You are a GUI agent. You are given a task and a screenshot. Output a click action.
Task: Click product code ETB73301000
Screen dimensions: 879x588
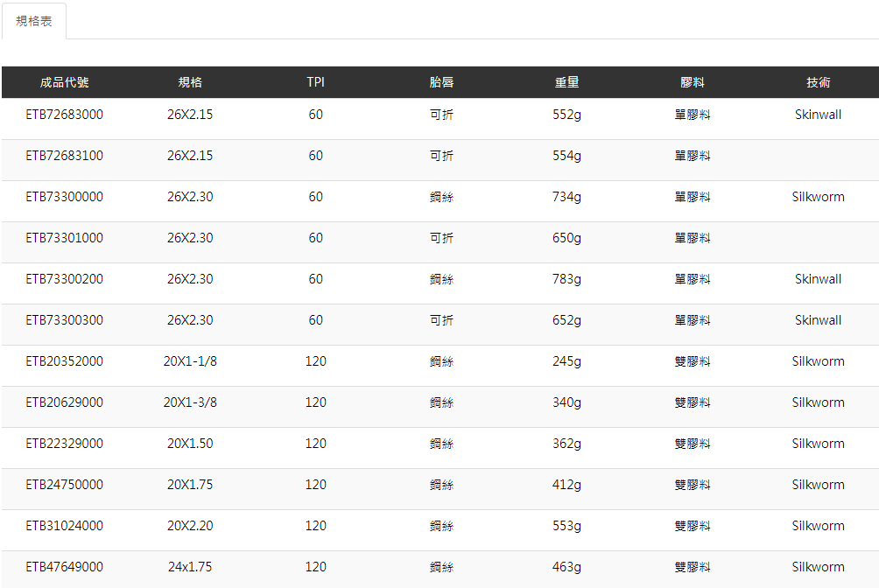pyautogui.click(x=64, y=238)
